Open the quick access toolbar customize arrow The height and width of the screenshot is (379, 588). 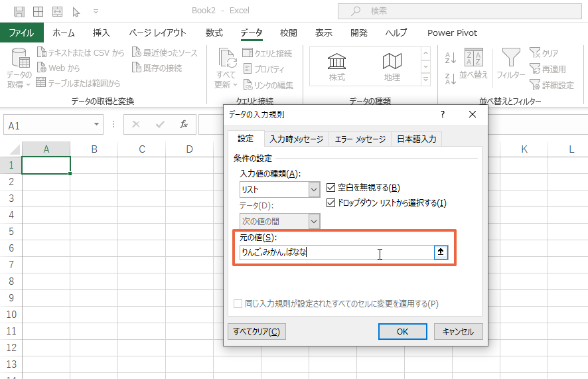coord(96,12)
